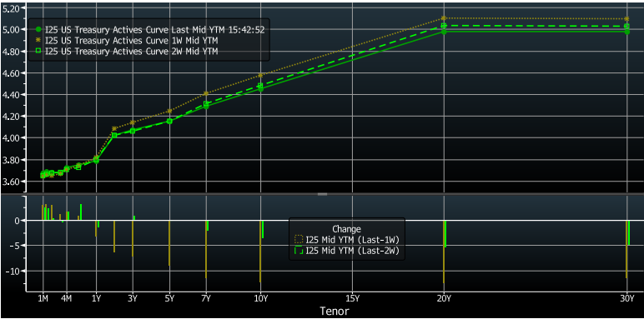Screen dimensions: 644x319
Task: Click the Tenor axis title
Action: click(x=334, y=312)
